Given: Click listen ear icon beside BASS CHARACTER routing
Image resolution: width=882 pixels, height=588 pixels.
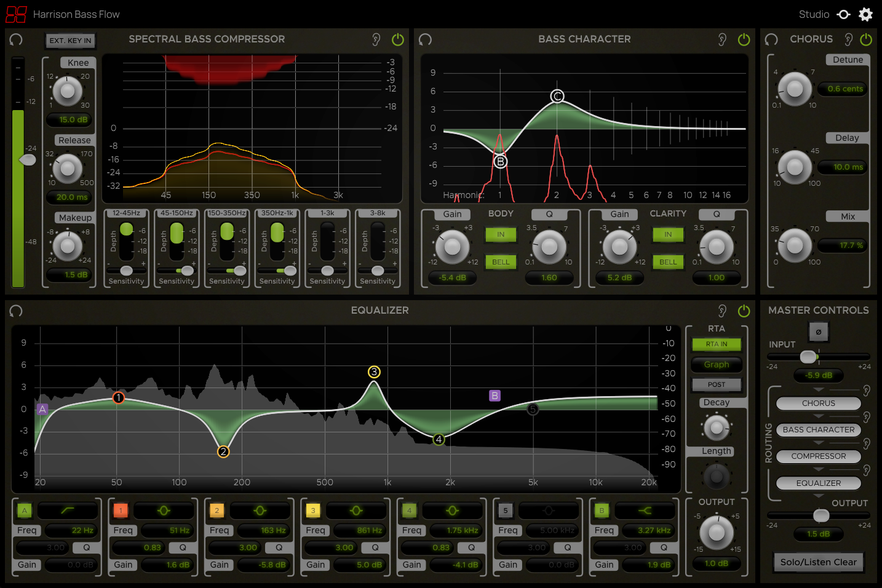Looking at the screenshot, I should (867, 417).
